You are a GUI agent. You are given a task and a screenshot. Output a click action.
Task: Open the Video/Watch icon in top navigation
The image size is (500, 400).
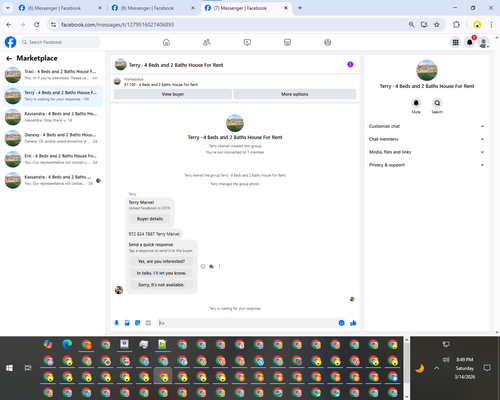(x=247, y=42)
